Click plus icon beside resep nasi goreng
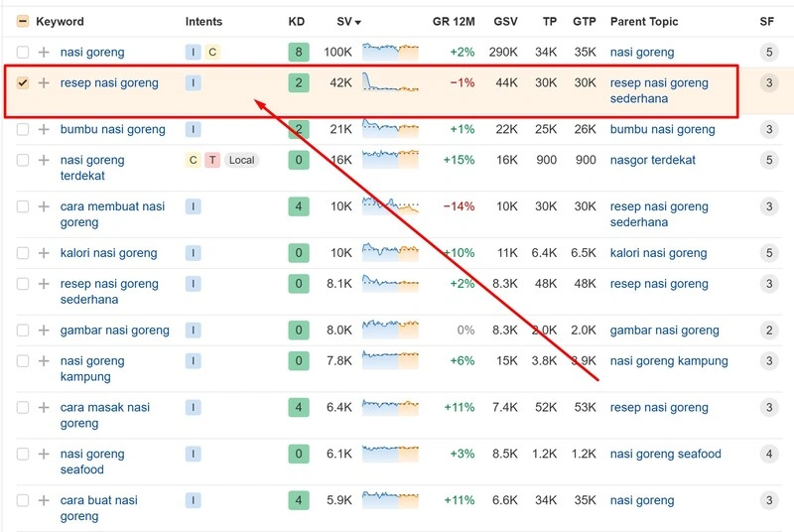The height and width of the screenshot is (532, 794). click(44, 83)
